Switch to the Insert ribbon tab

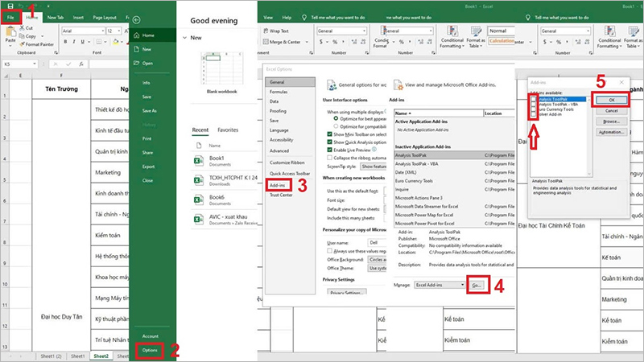tap(78, 18)
